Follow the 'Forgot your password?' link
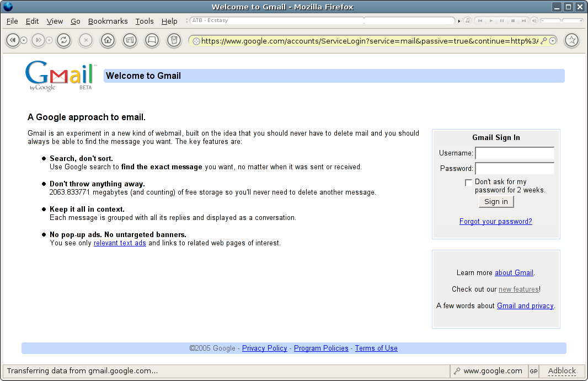Screen dimensions: 588x381 point(496,221)
